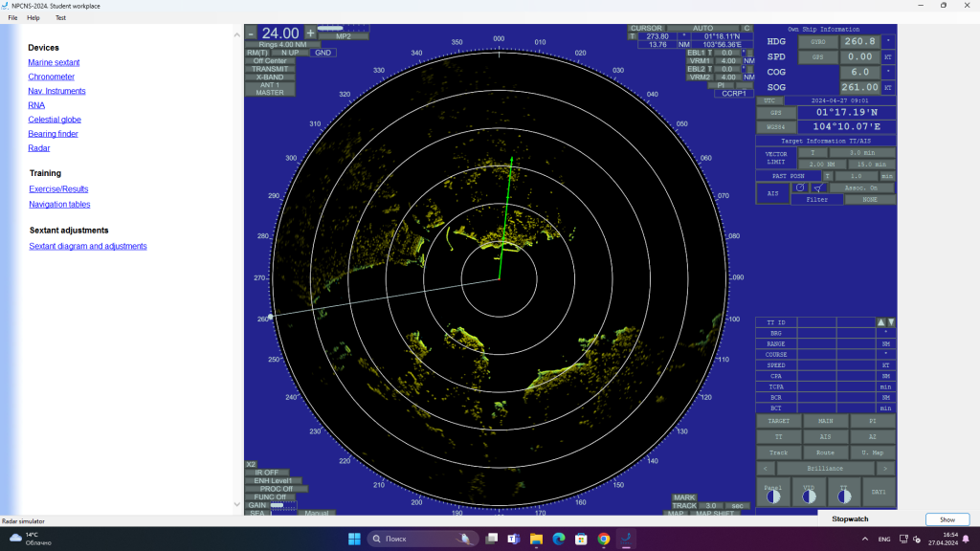
Task: Change N UP orientation mode
Action: [289, 53]
